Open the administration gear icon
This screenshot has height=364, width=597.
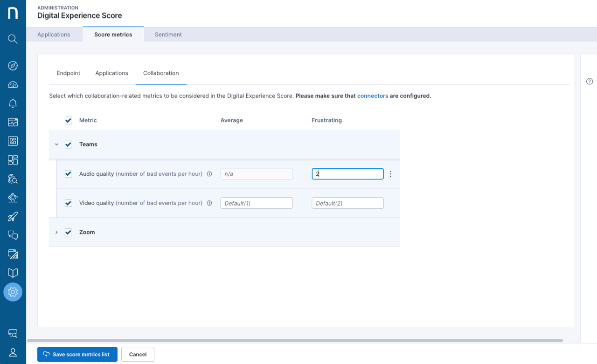(13, 292)
